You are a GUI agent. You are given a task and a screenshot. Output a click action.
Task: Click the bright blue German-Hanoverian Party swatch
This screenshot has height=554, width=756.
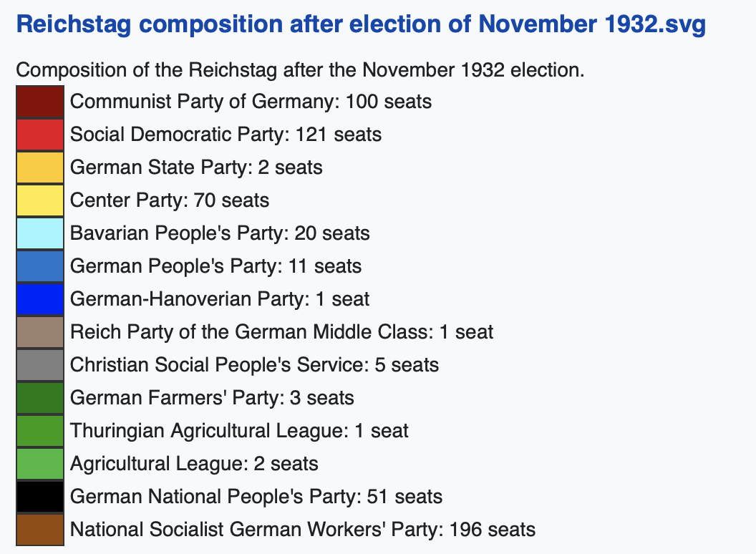click(40, 299)
